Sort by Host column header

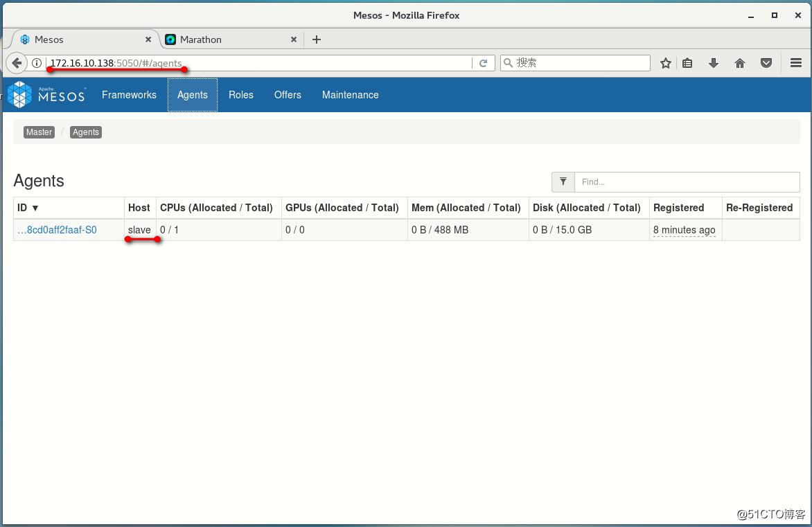(139, 208)
